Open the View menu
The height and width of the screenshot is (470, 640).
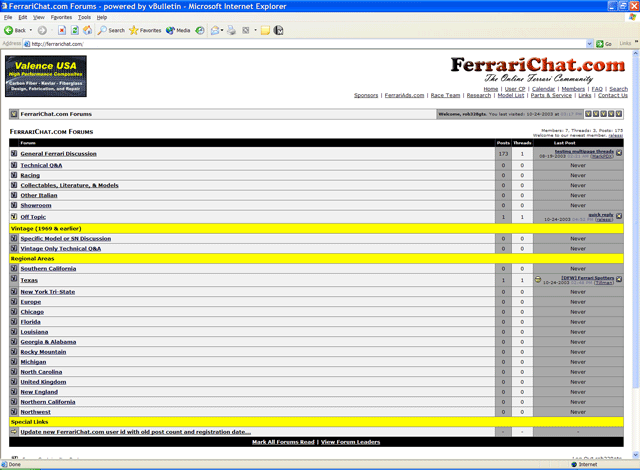tap(39, 17)
